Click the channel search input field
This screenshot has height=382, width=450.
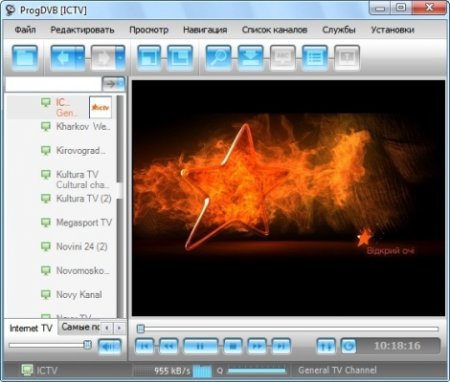(53, 84)
